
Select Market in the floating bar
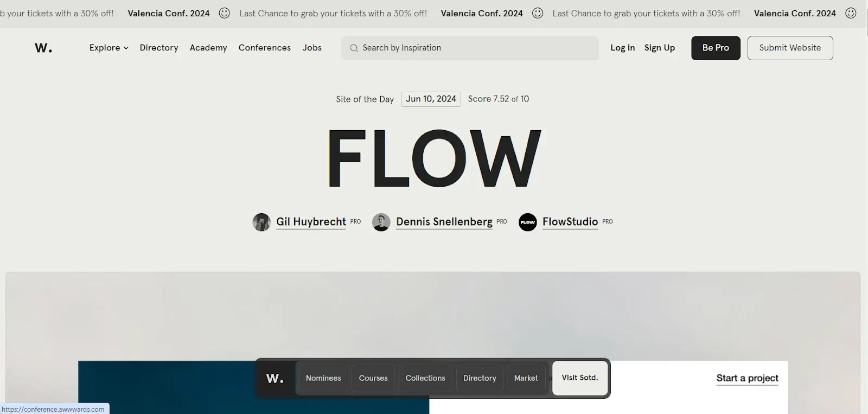tap(526, 378)
